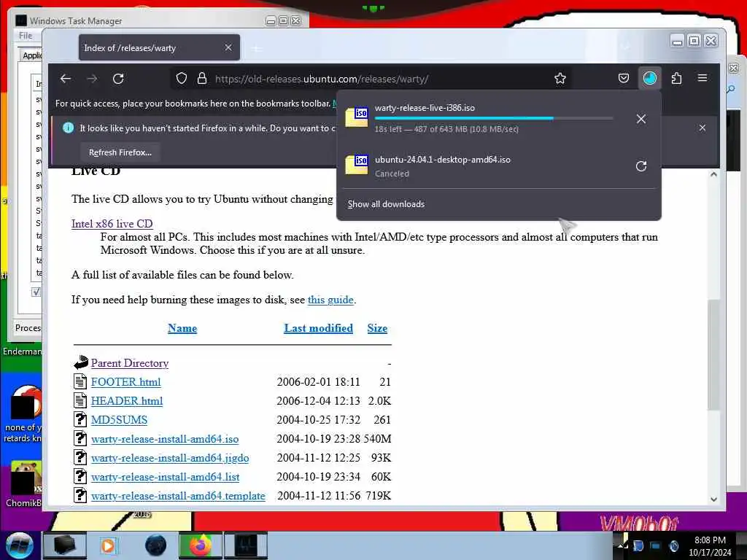Open the Pocket save icon
The height and width of the screenshot is (560, 747).
pyautogui.click(x=624, y=78)
